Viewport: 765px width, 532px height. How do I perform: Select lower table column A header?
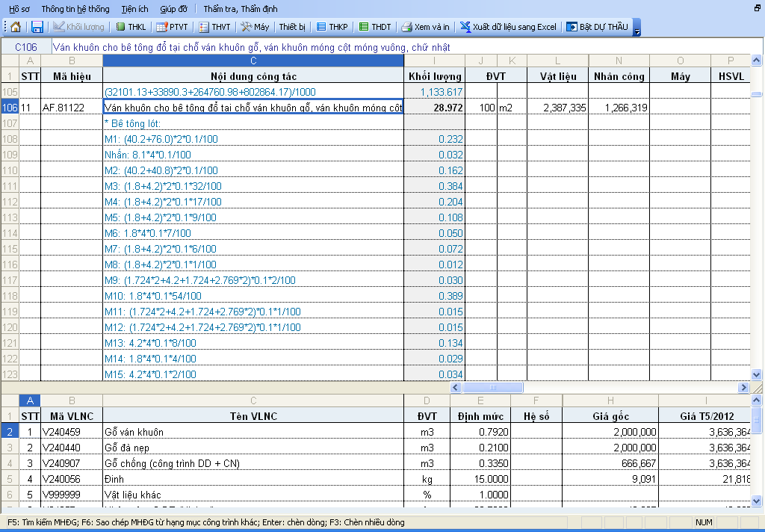30,400
